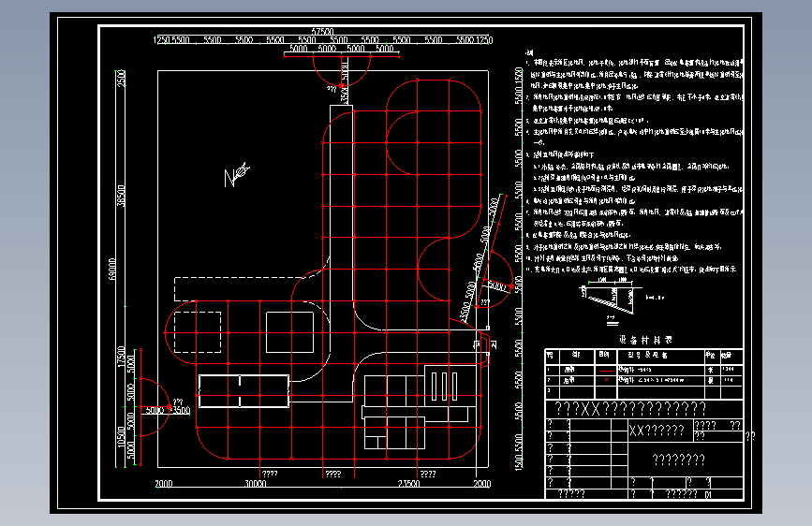The height and width of the screenshot is (526, 812).
Task: Click the north arrow compass symbol
Action: coord(237,174)
